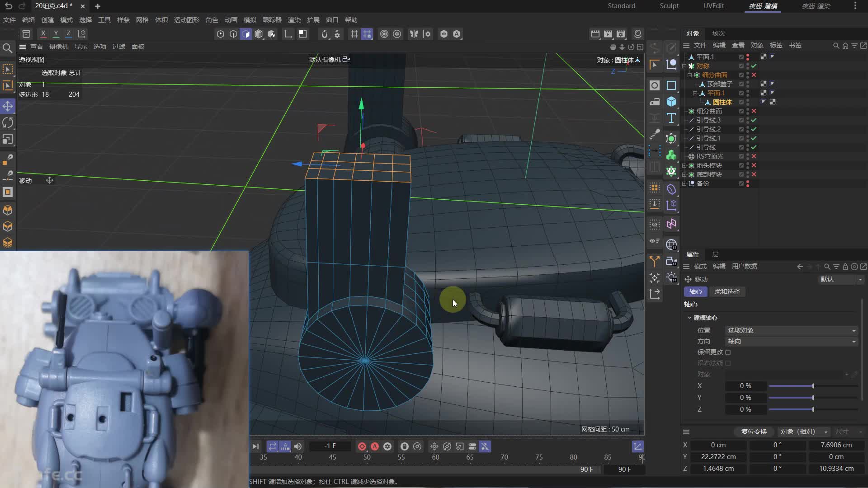Switch to the 场次 tab
Image resolution: width=868 pixels, height=488 pixels.
point(718,33)
